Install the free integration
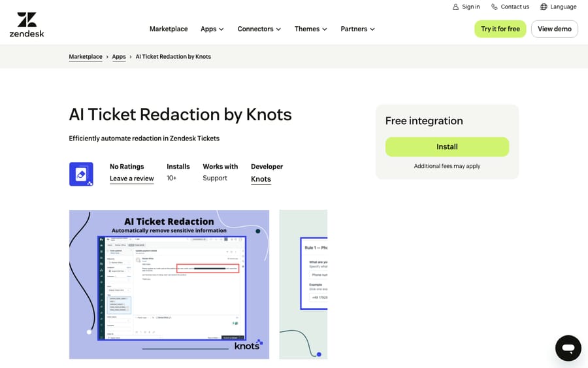The image size is (588, 368). pyautogui.click(x=447, y=146)
